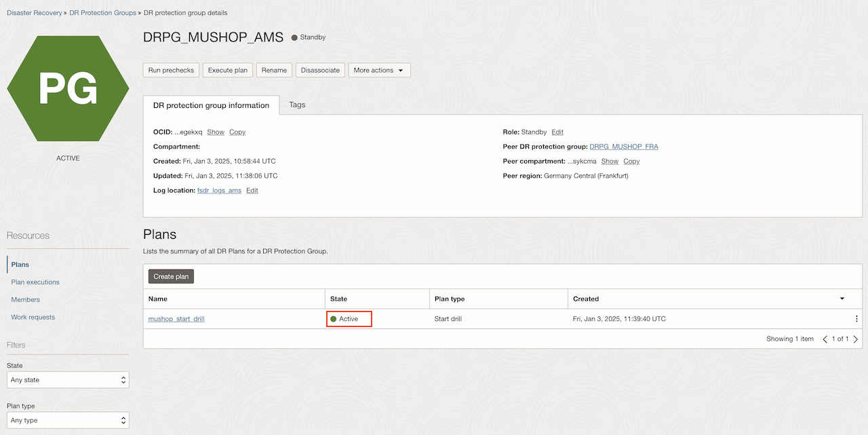Copy the OCID value
Image resolution: width=868 pixels, height=435 pixels.
point(237,132)
